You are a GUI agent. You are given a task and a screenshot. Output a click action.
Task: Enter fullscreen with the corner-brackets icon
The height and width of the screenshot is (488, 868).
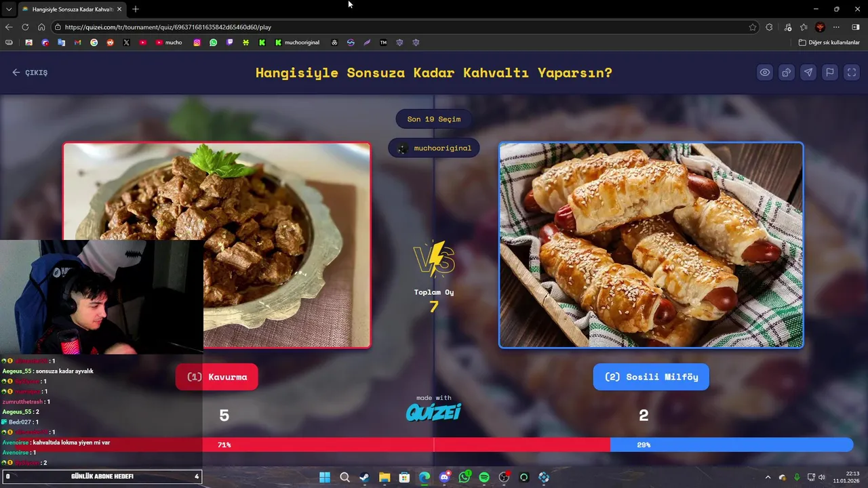click(x=852, y=73)
